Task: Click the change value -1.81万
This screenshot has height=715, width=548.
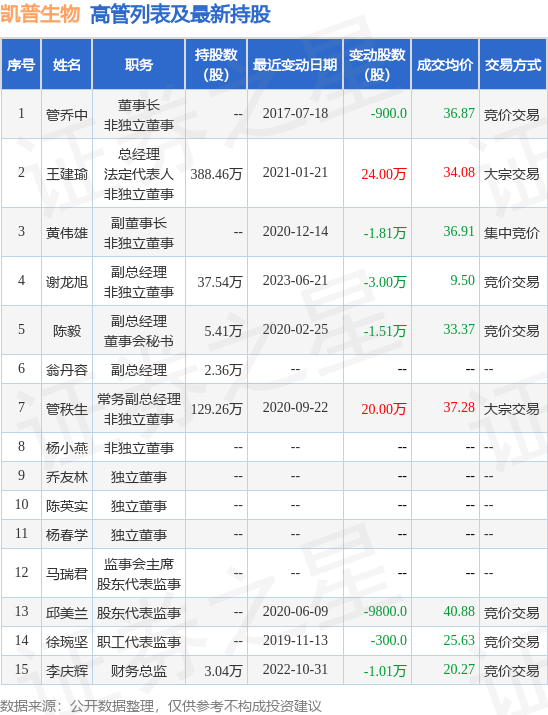Action: [385, 233]
